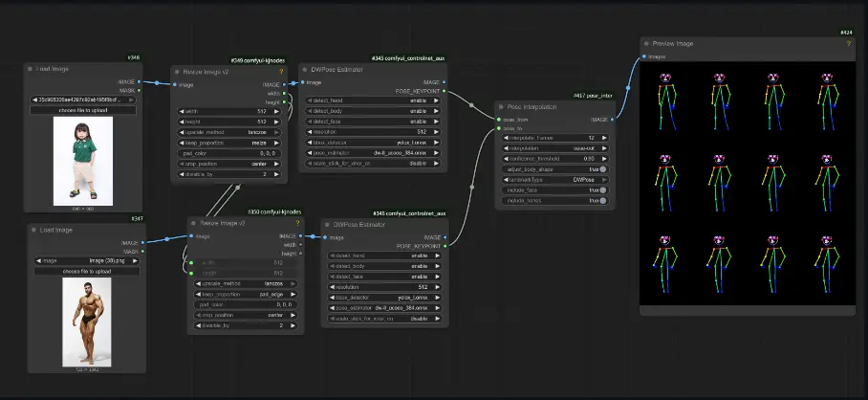The image size is (868, 400).
Task: Click the pad_color field in top Resize Image
Action: pos(229,153)
